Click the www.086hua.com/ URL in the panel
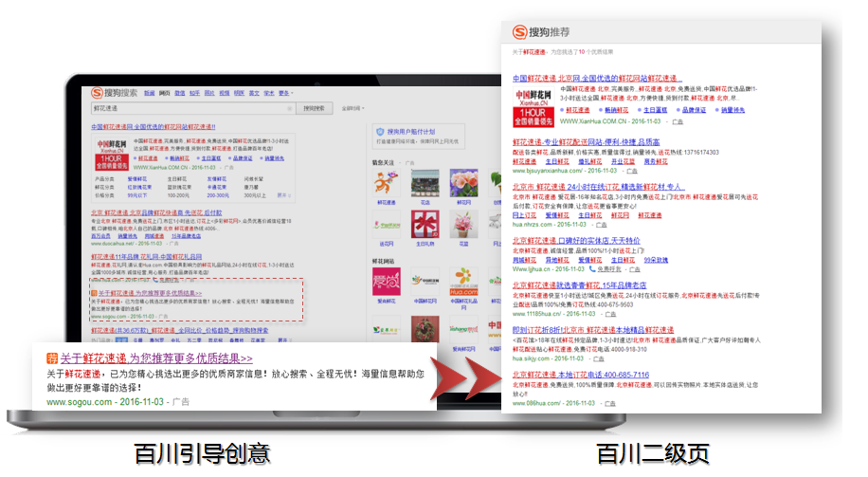The width and height of the screenshot is (868, 477). pyautogui.click(x=536, y=403)
